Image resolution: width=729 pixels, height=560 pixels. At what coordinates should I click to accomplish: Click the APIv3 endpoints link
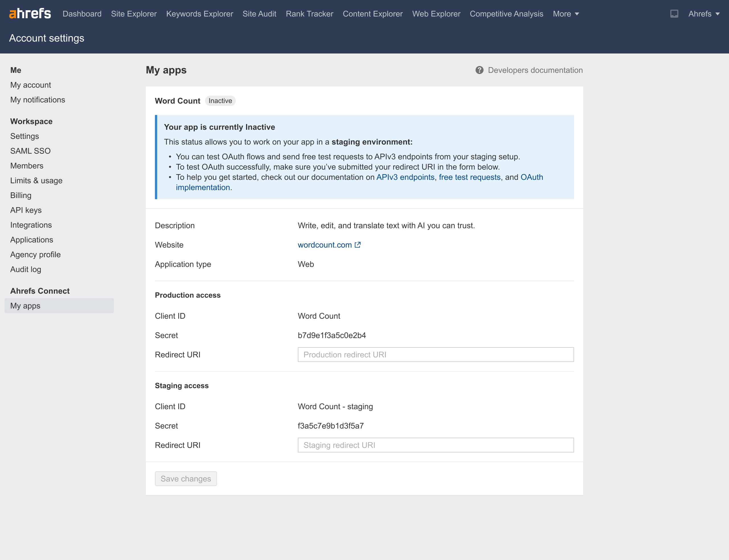click(x=405, y=177)
